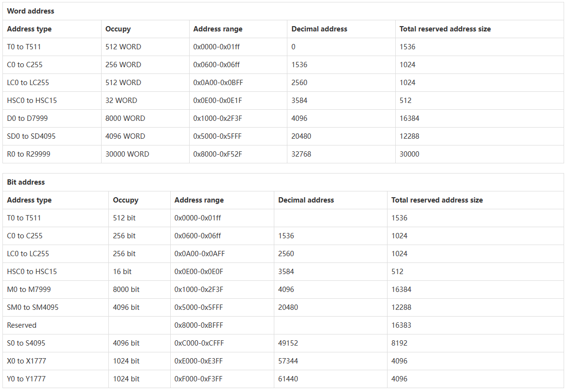Click the "Bit address" table title
This screenshot has width=567, height=392.
point(26,182)
